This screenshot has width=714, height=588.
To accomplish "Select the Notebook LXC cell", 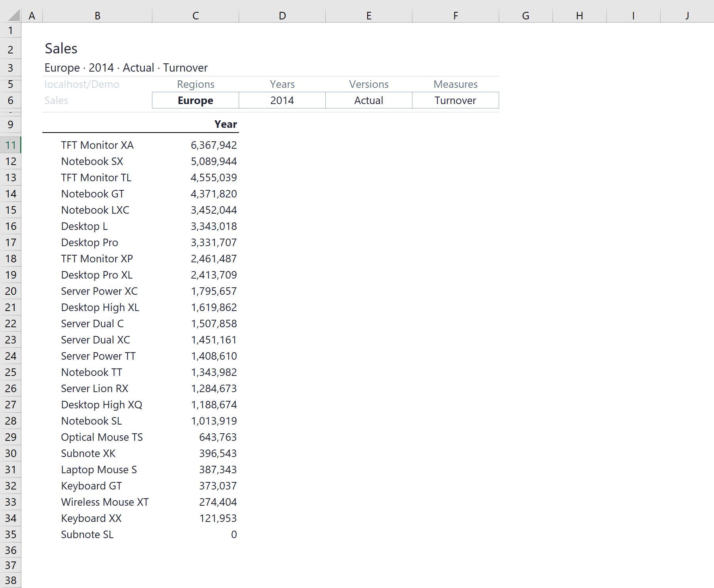I will coord(97,210).
